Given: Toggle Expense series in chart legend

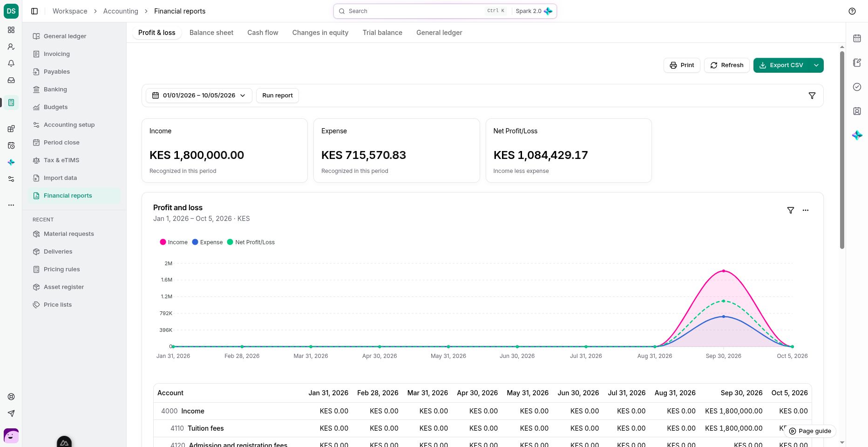Looking at the screenshot, I should click(x=207, y=242).
